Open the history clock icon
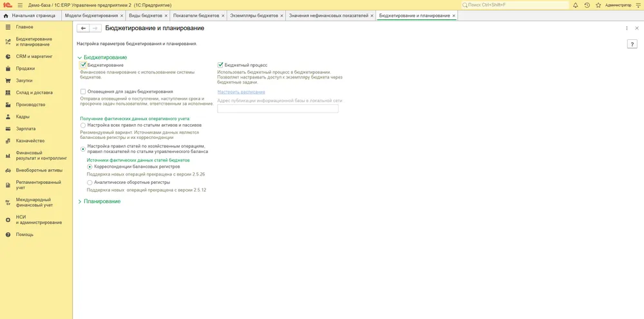Viewport: 644px width, 319px height. coord(587,5)
